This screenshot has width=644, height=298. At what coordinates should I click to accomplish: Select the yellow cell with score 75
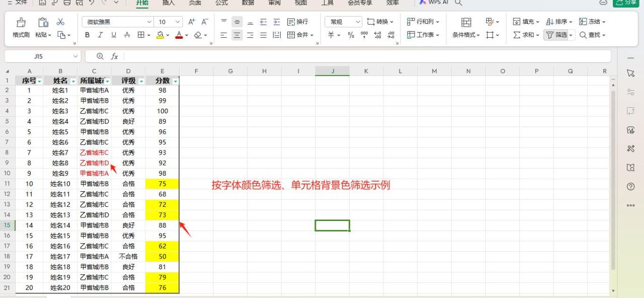pyautogui.click(x=162, y=184)
